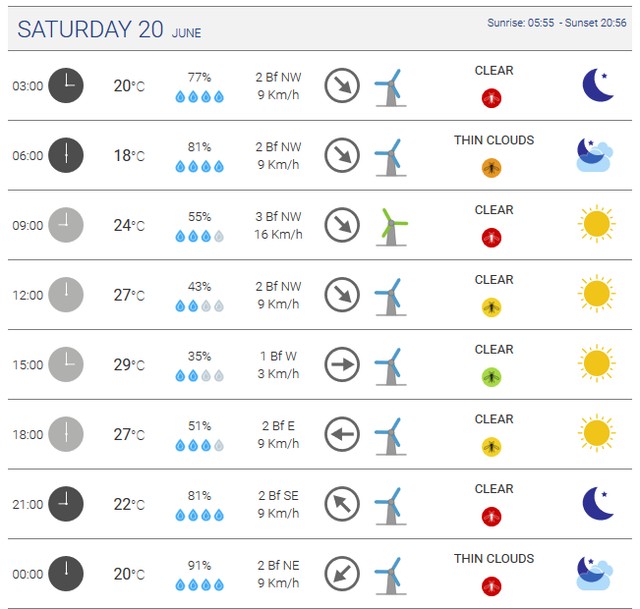
Task: Click the yellow mosquito indicator at 12:00
Action: point(491,307)
